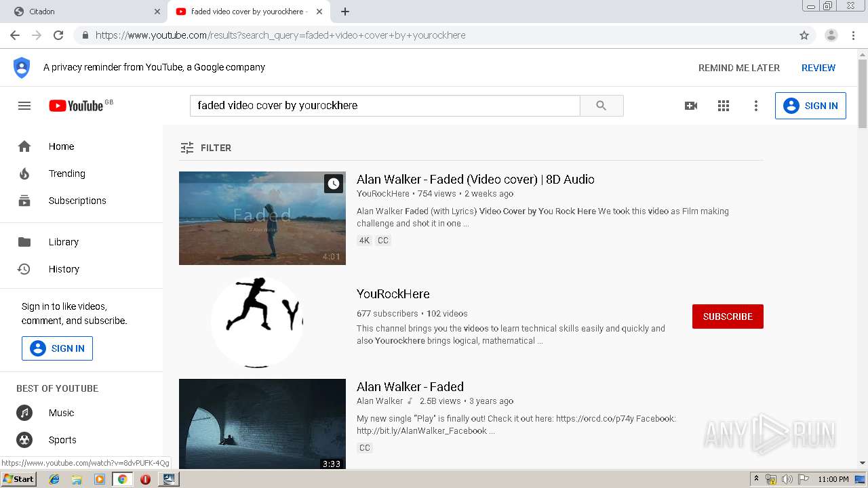Image resolution: width=868 pixels, height=488 pixels.
Task: Click the Home icon in sidebar
Action: [24, 146]
